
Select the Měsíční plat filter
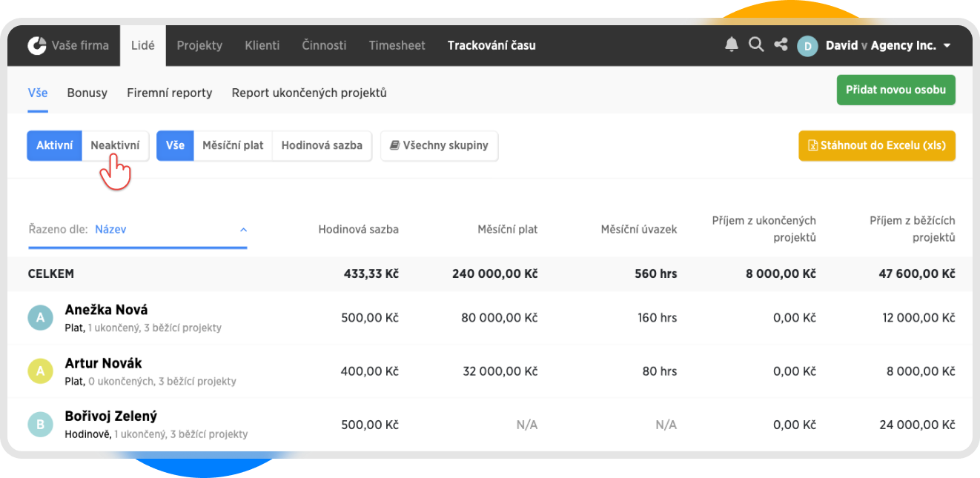pos(233,146)
